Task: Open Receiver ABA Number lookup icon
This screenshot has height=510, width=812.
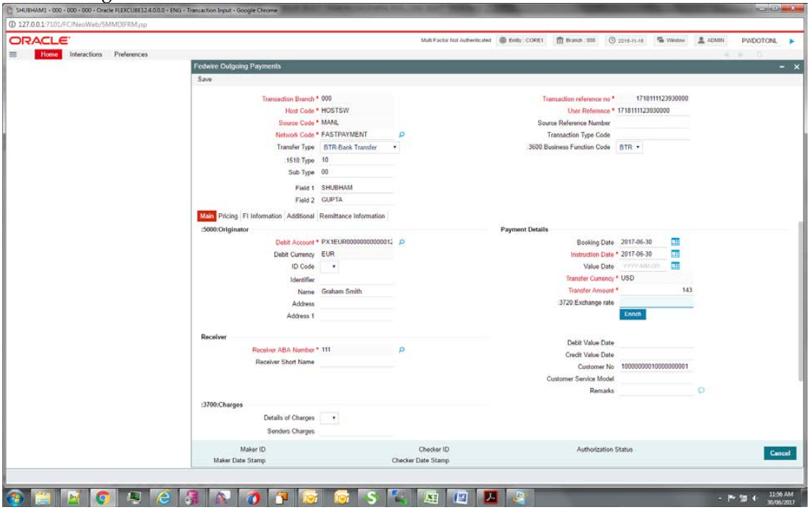Action: pyautogui.click(x=402, y=350)
